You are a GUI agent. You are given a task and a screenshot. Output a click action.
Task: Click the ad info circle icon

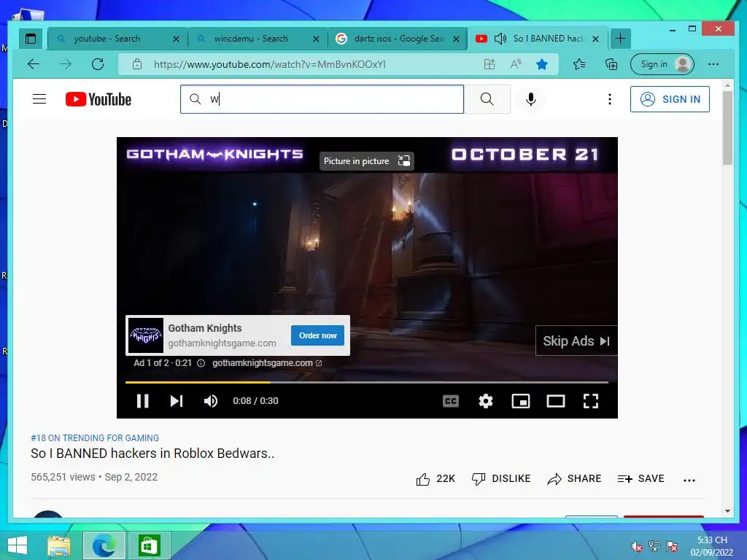click(x=201, y=363)
